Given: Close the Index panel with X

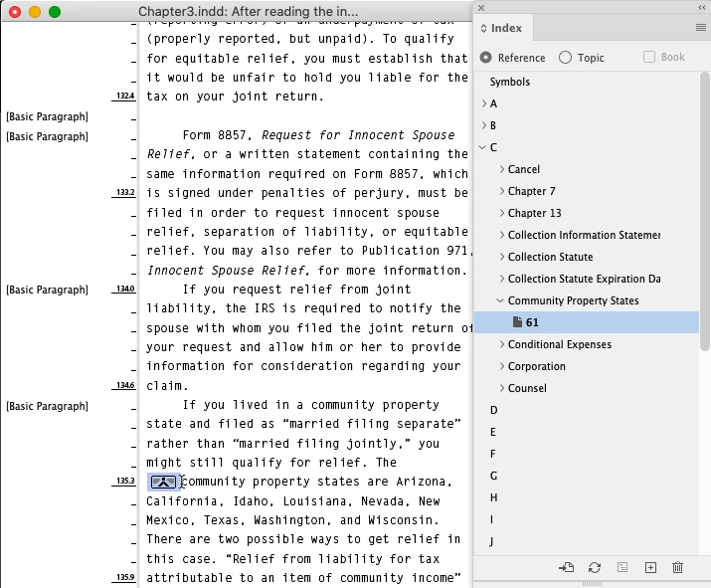Looking at the screenshot, I should [481, 8].
